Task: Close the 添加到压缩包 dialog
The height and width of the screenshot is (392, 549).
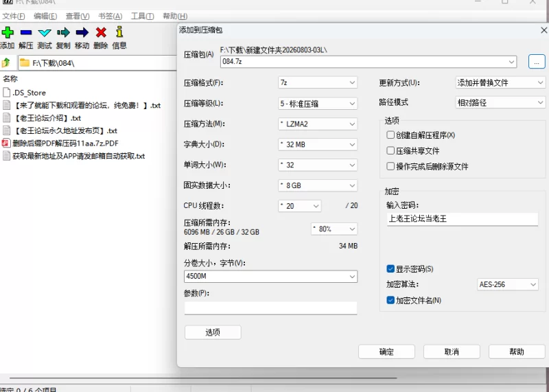Action: [x=544, y=30]
